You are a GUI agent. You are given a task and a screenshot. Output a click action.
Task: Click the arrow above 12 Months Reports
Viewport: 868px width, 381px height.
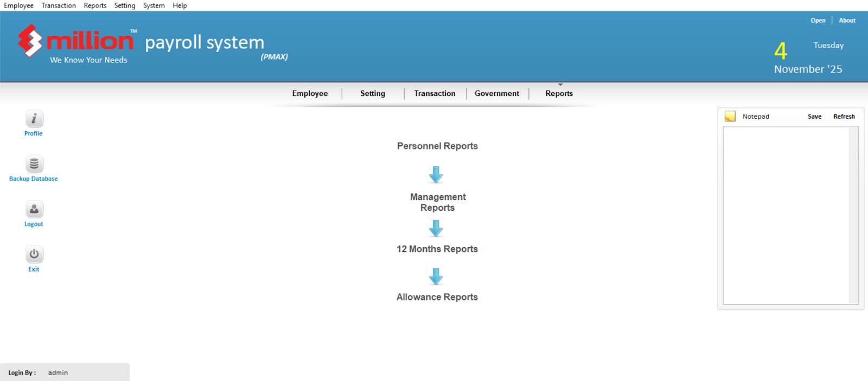pos(436,229)
